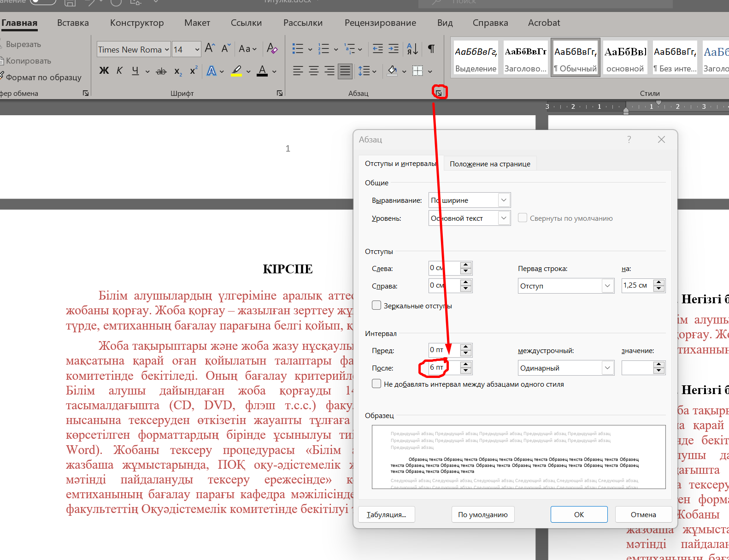Open the 'Вставка' ribbon tab

coord(73,23)
